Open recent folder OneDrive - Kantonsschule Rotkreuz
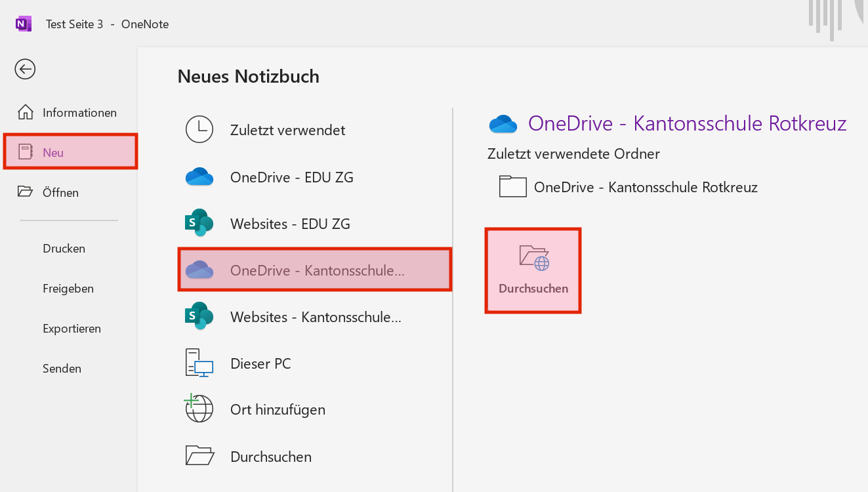Image resolution: width=868 pixels, height=492 pixels. (629, 187)
